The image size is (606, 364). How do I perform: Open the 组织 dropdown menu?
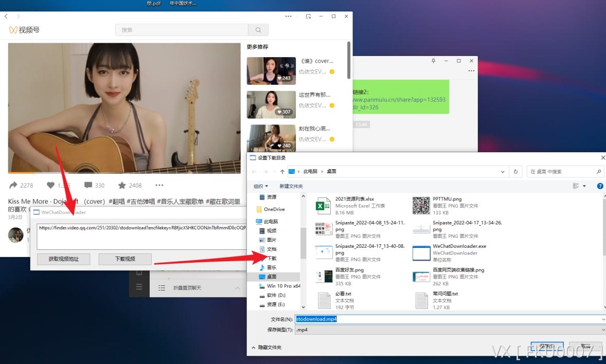click(x=260, y=186)
